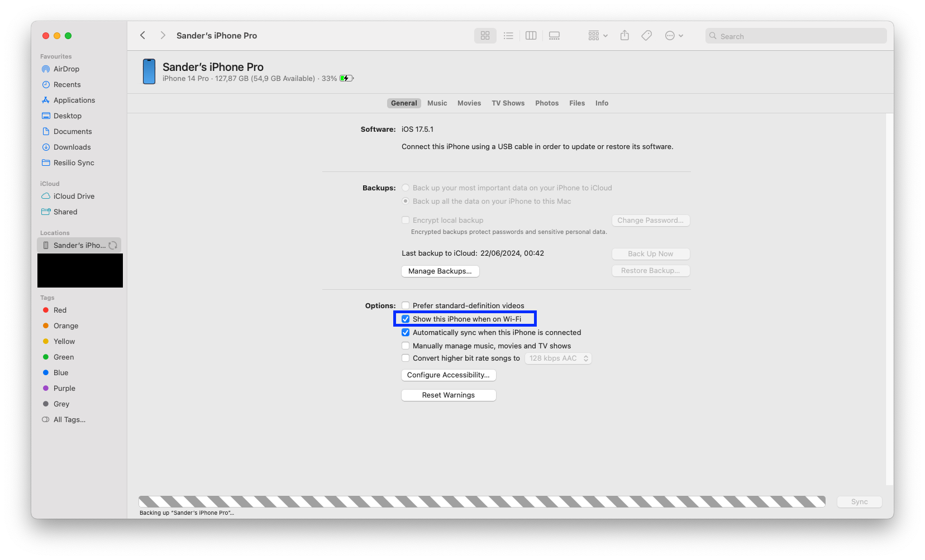This screenshot has height=560, width=925.
Task: Click the Back Up Now button
Action: coord(651,254)
